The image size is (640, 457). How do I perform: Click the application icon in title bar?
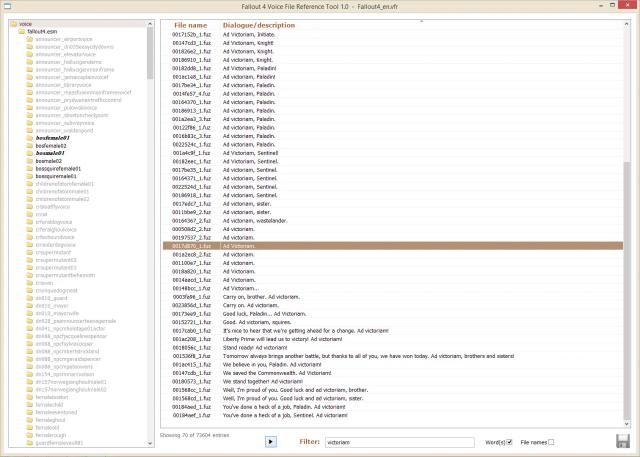click(7, 6)
